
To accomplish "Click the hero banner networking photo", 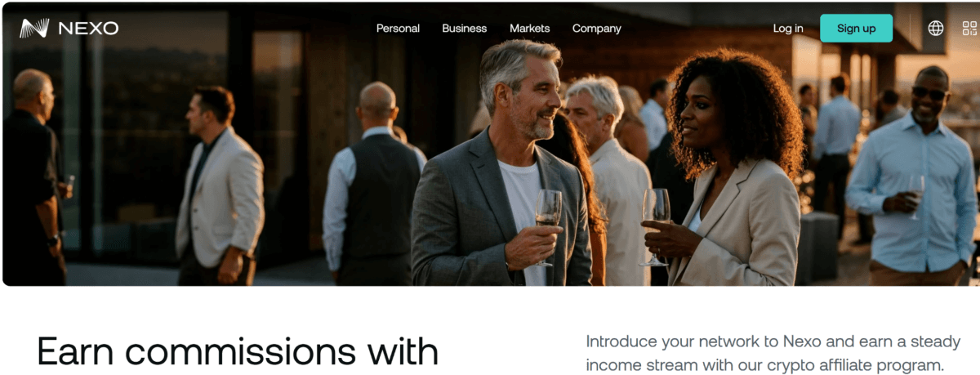I will coord(490,144).
